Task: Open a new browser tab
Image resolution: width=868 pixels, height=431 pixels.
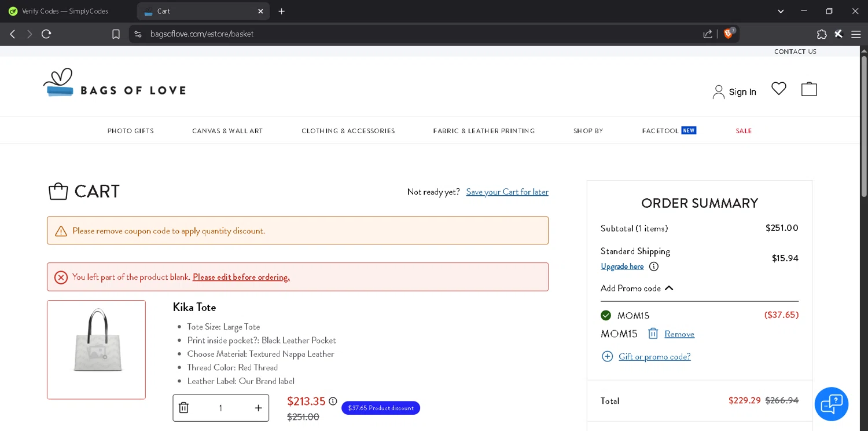Action: tap(282, 11)
